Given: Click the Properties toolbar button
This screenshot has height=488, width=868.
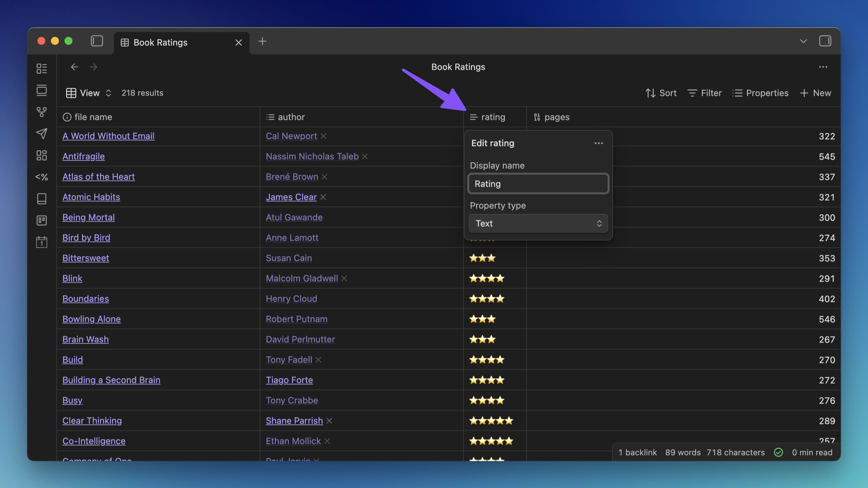Looking at the screenshot, I should 760,93.
